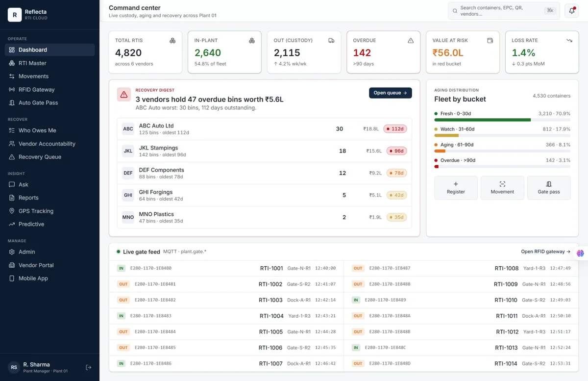This screenshot has width=588, height=381.
Task: Click the red alert icon in Recovery Digest
Action: coord(124,95)
